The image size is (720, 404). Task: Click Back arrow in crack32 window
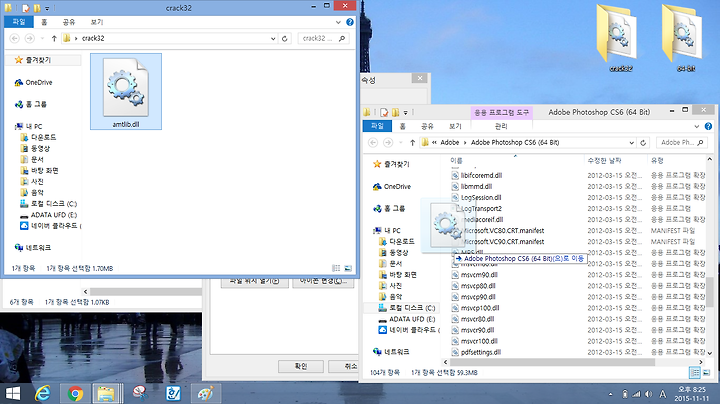(15, 39)
